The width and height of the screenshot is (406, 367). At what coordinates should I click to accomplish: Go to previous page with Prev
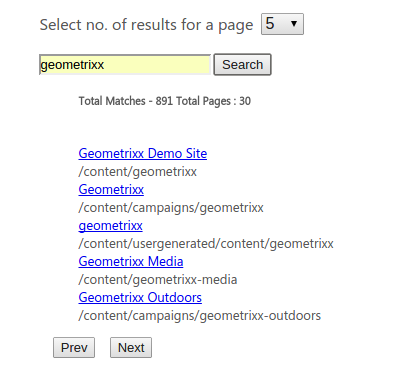[74, 348]
